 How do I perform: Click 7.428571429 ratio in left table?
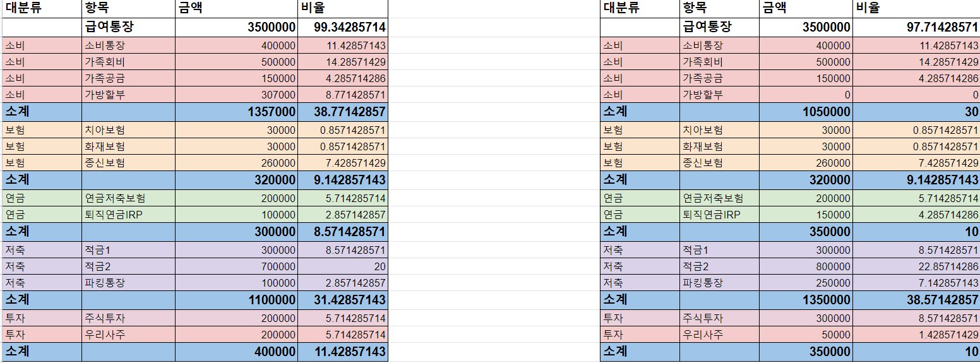click(x=342, y=163)
